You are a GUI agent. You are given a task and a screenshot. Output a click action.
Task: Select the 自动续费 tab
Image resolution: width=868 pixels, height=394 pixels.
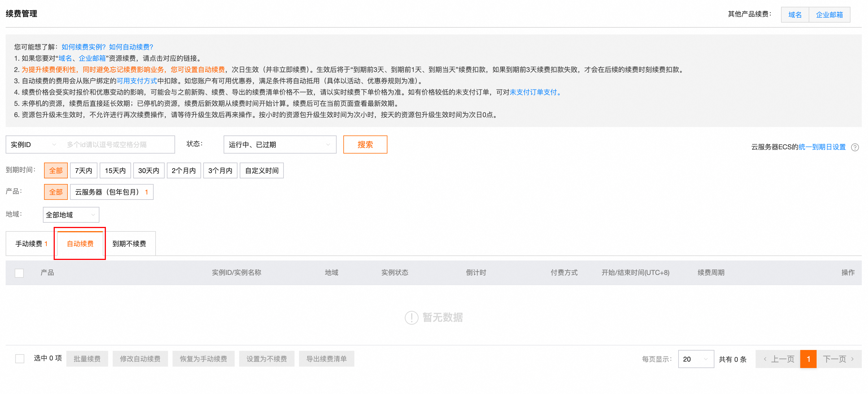click(80, 244)
